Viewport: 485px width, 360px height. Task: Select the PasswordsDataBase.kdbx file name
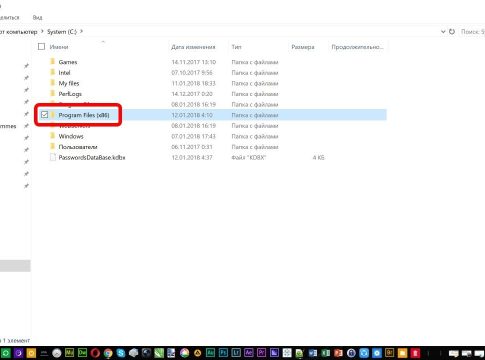pyautogui.click(x=92, y=158)
